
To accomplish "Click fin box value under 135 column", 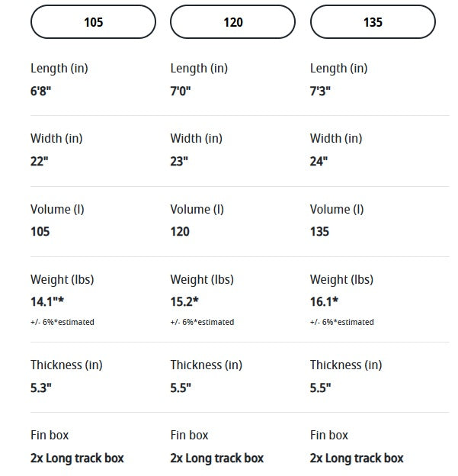I will click(357, 458).
